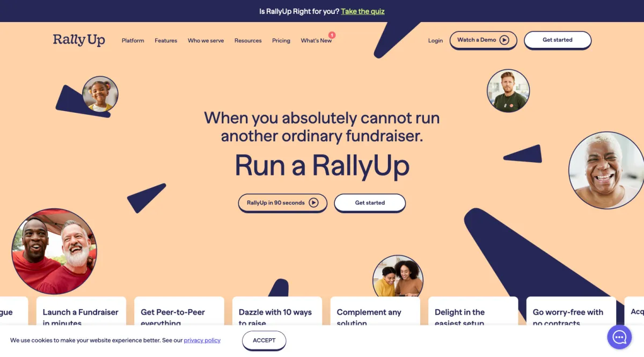The width and height of the screenshot is (644, 357).
Task: Click the two men selfie photo
Action: tap(54, 251)
